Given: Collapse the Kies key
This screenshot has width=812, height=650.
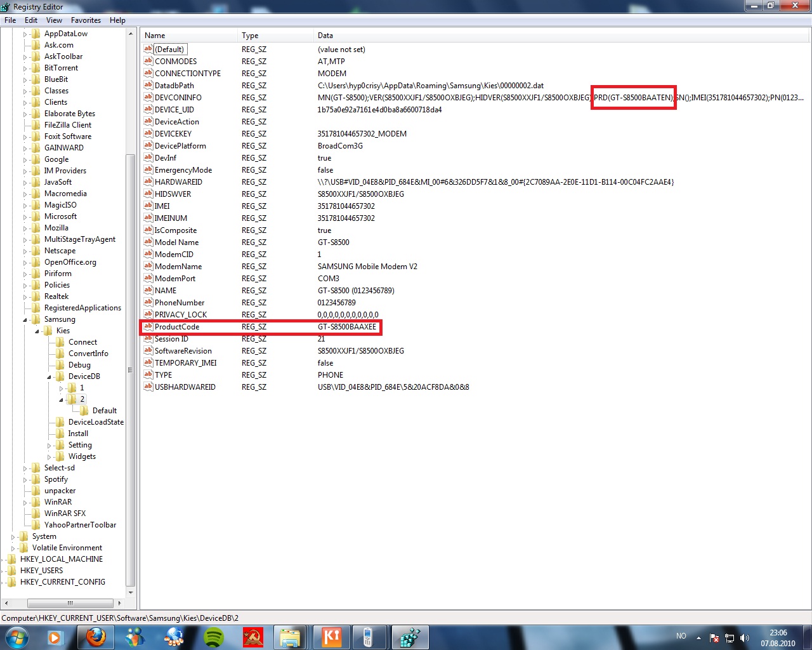Looking at the screenshot, I should (x=37, y=331).
